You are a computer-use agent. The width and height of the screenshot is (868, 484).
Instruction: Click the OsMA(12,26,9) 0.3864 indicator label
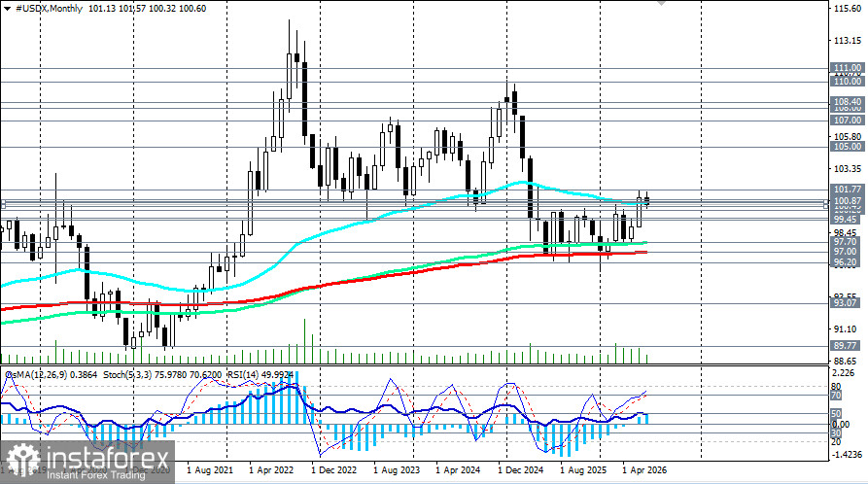[51, 375]
